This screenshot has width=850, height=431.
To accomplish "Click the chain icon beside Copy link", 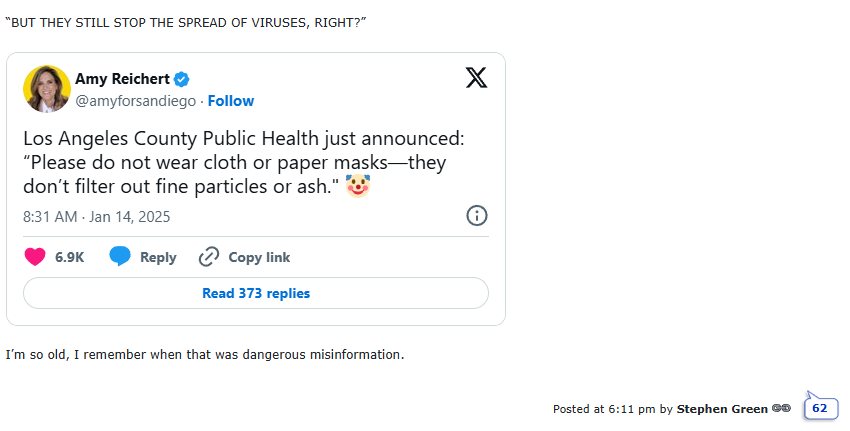I will pyautogui.click(x=209, y=257).
